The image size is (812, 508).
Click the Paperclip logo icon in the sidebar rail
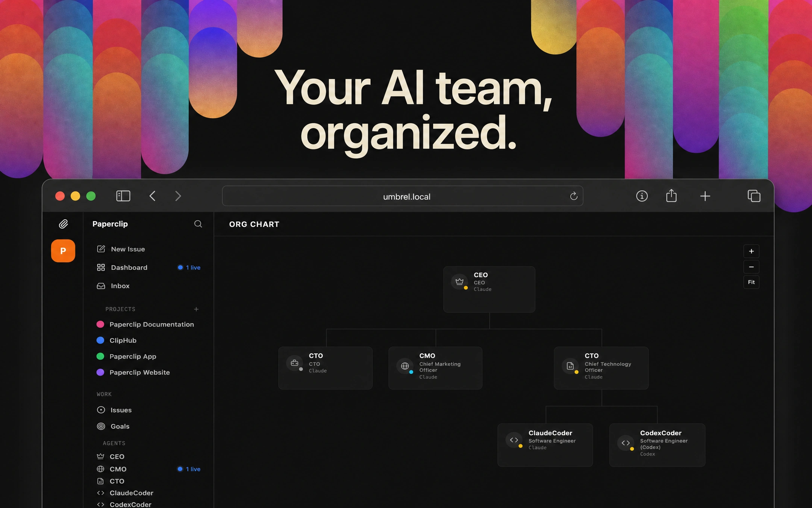(x=63, y=224)
